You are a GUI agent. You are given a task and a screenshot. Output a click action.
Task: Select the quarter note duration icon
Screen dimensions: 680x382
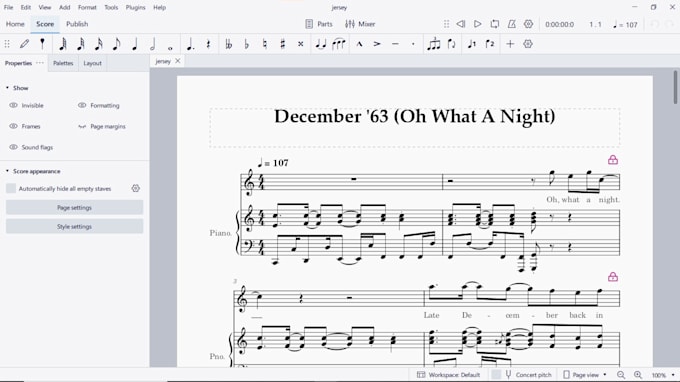[x=134, y=44]
